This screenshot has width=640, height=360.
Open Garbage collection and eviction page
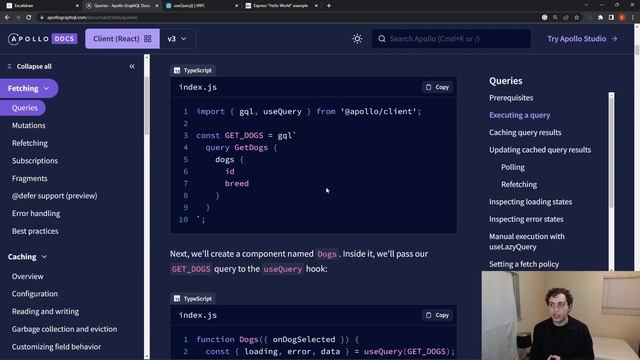coord(64,329)
